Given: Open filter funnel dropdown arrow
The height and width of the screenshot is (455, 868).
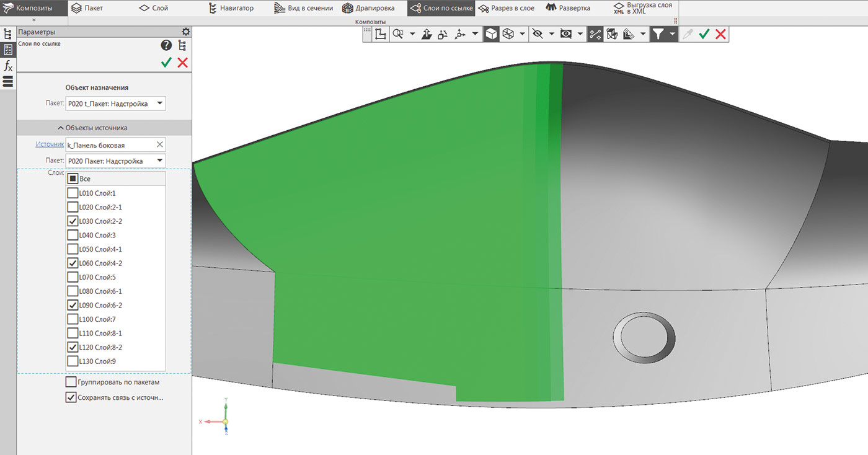Looking at the screenshot, I should 672,35.
